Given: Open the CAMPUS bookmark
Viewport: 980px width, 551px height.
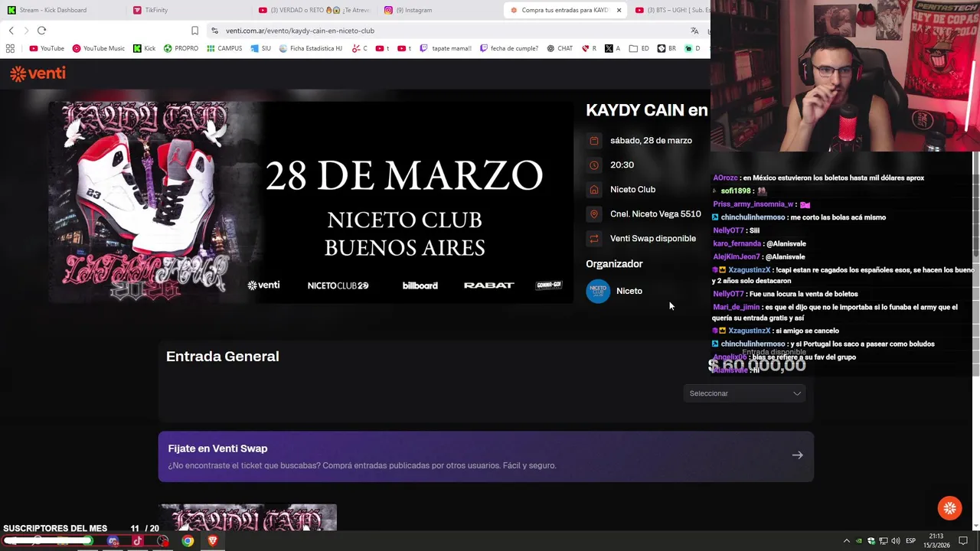Looking at the screenshot, I should point(224,48).
